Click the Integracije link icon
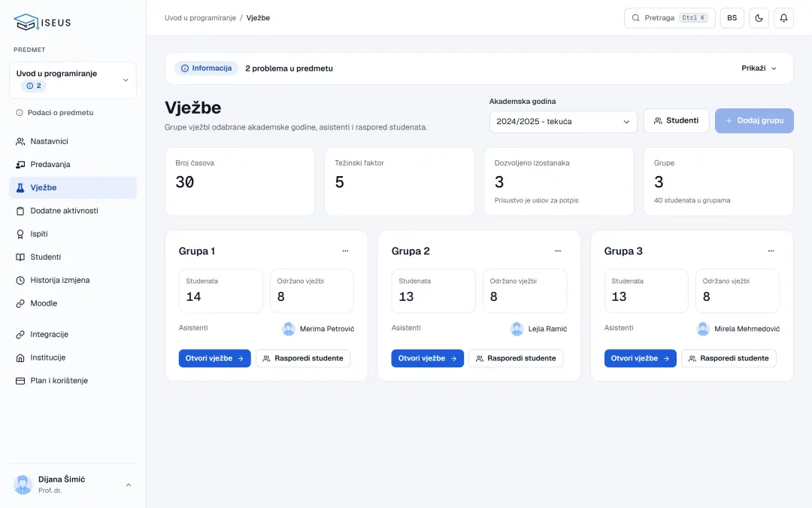 point(20,335)
